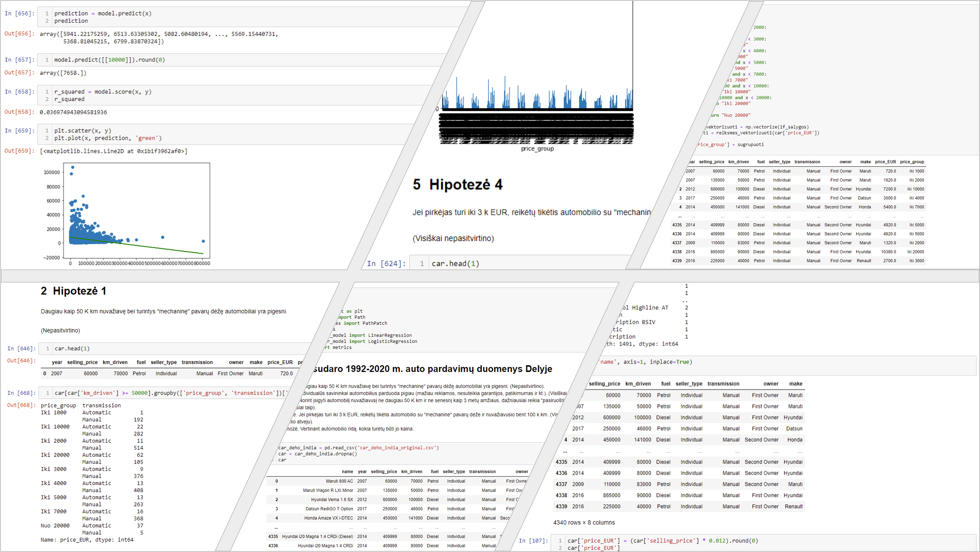980x552 pixels.
Task: Select the 'Iki 20000' cell in row 4338
Action: [x=915, y=252]
